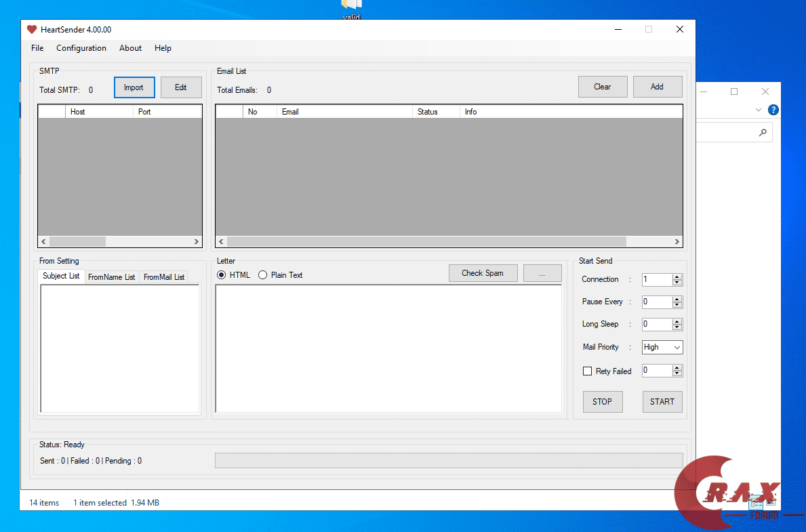Click the STOP button
The width and height of the screenshot is (806, 532).
pos(603,401)
